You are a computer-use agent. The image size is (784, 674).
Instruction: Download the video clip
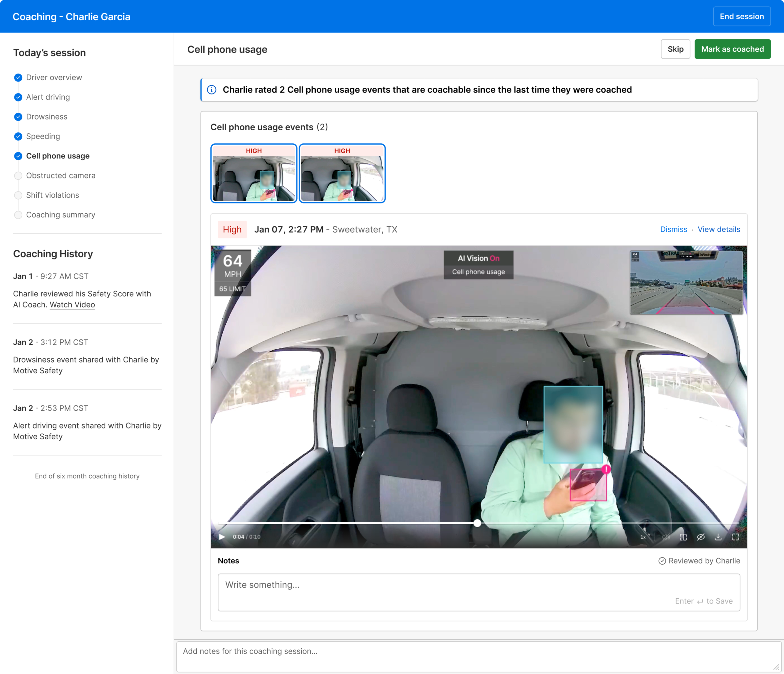[x=718, y=537]
